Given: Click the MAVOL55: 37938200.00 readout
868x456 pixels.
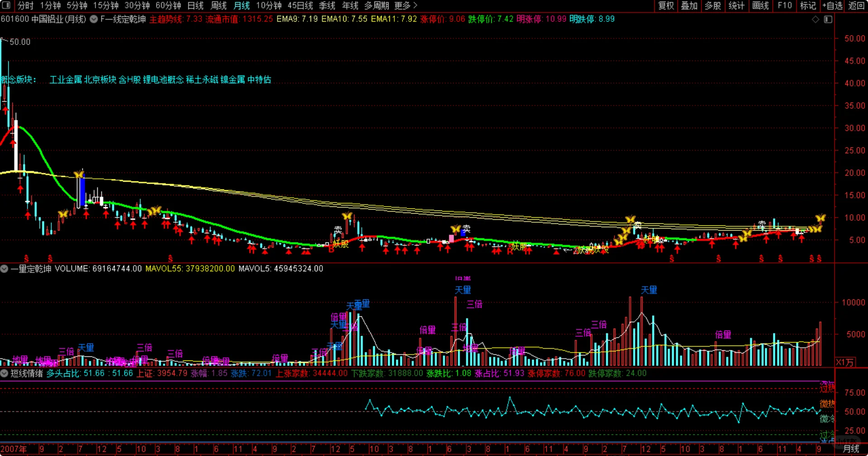Looking at the screenshot, I should pos(190,269).
